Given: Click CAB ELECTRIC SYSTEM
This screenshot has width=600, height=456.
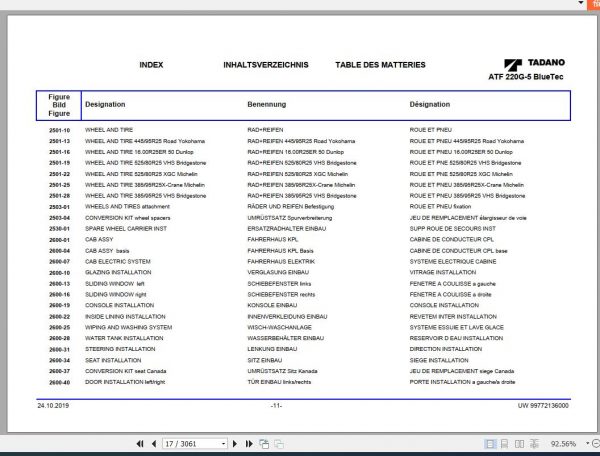Looking at the screenshot, I should [118, 261].
